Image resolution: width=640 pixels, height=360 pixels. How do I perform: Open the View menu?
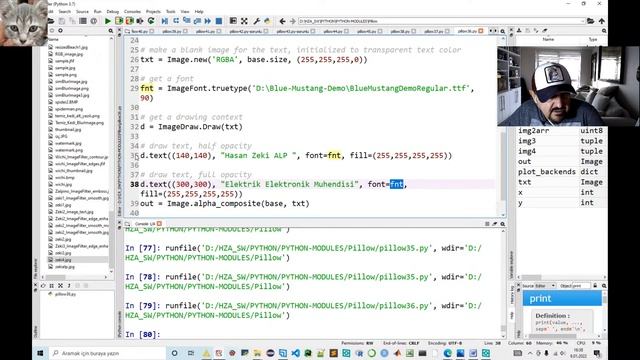click(x=185, y=11)
